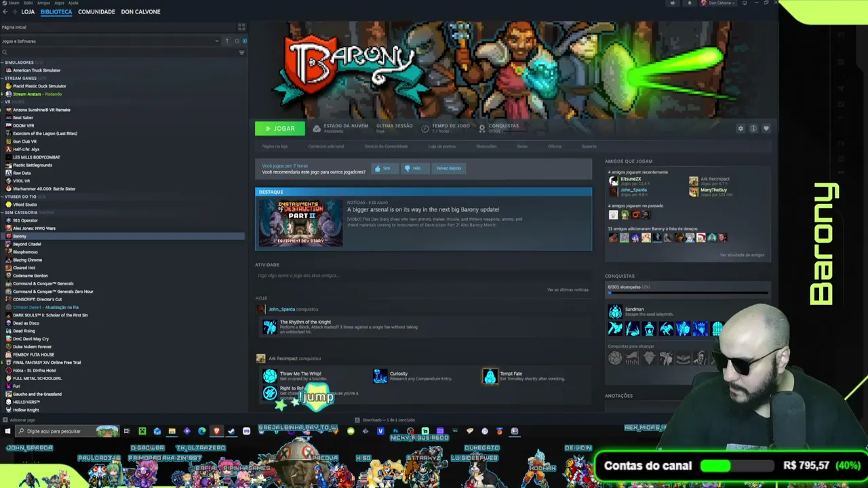Open the Jogos e Softwares dropdown
This screenshot has height=488, width=868.
(111, 41)
